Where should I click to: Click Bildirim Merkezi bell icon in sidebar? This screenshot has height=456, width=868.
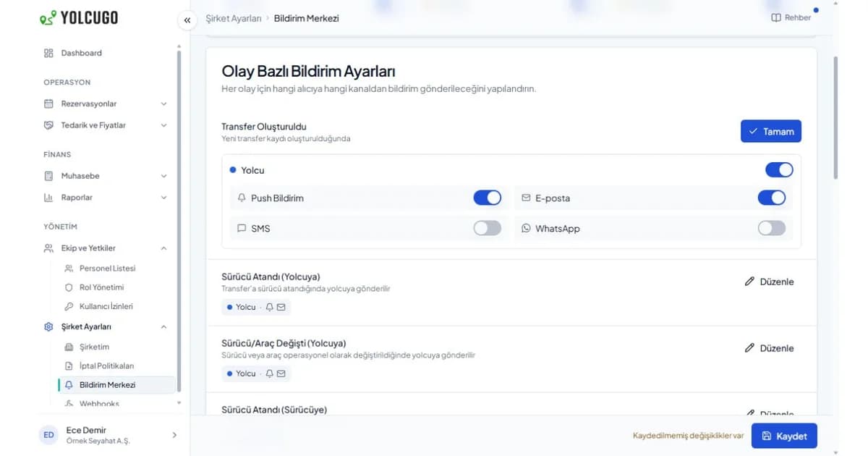click(69, 385)
